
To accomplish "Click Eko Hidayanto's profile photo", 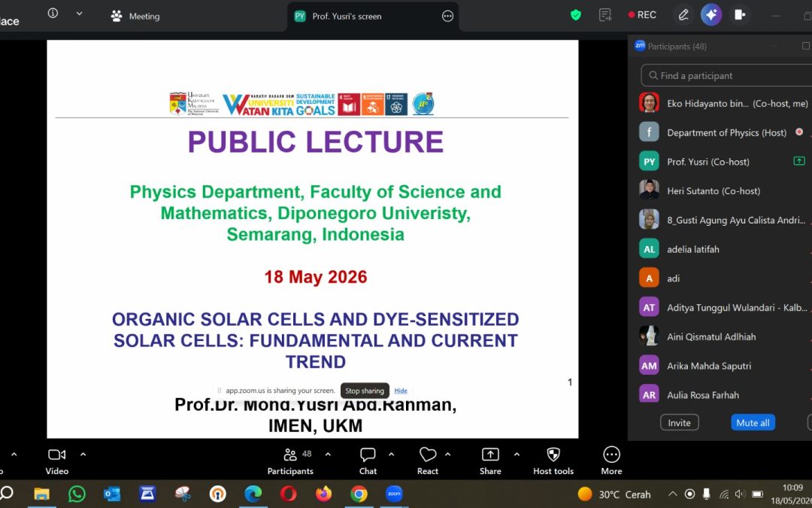I will 649,102.
